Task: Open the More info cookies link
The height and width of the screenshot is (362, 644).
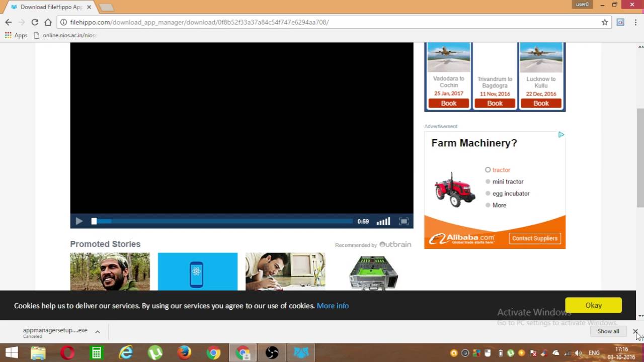Action: pos(333,306)
